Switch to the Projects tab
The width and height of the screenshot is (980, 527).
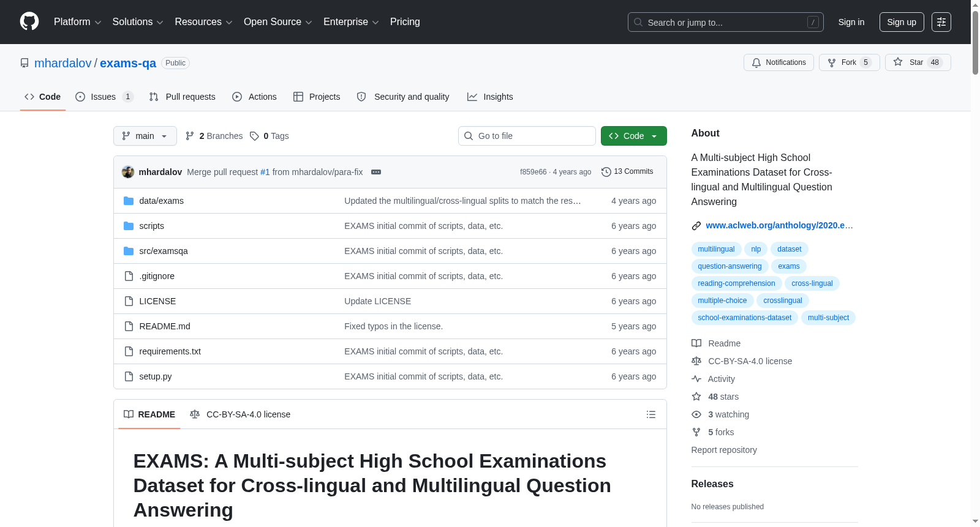click(317, 97)
